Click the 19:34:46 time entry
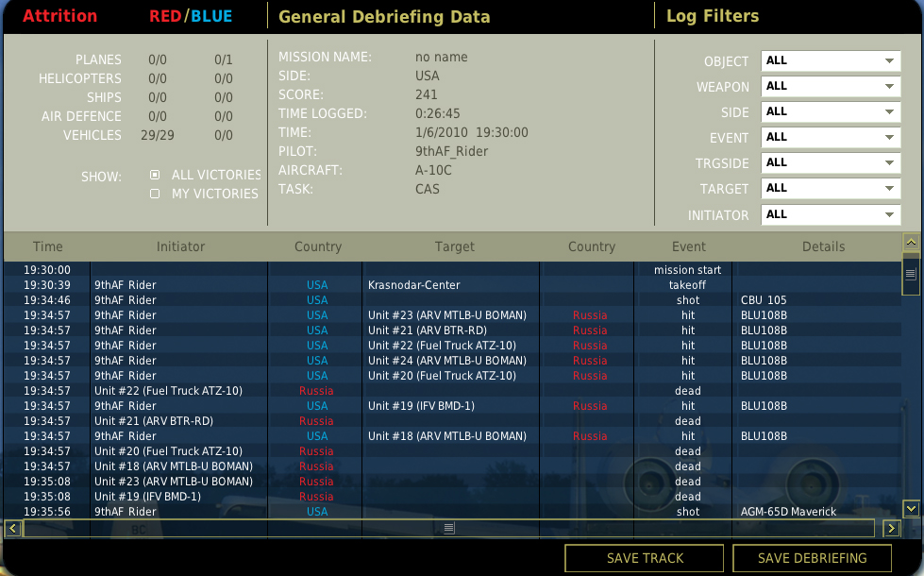Viewport: 924px width, 576px height. pyautogui.click(x=47, y=300)
